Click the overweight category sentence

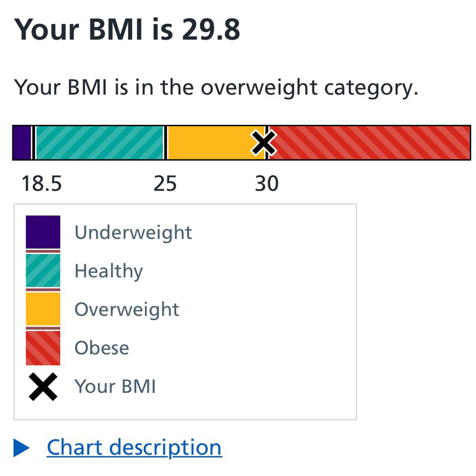coord(217,87)
